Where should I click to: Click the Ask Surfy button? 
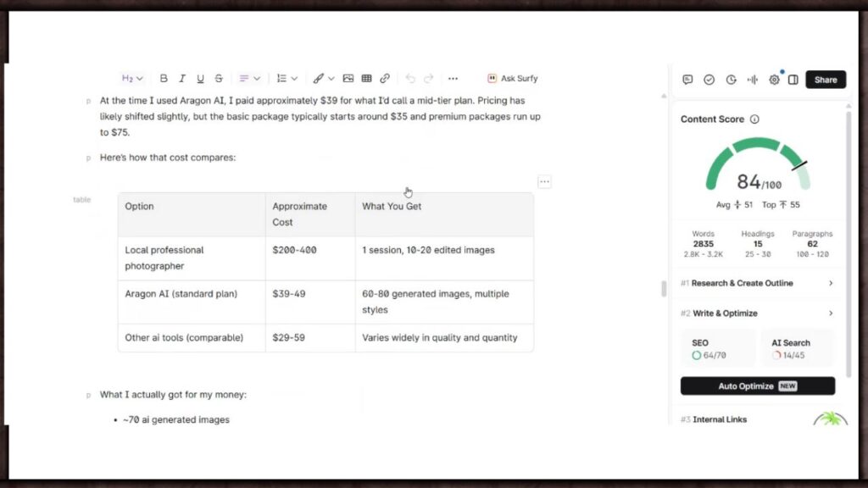(513, 79)
